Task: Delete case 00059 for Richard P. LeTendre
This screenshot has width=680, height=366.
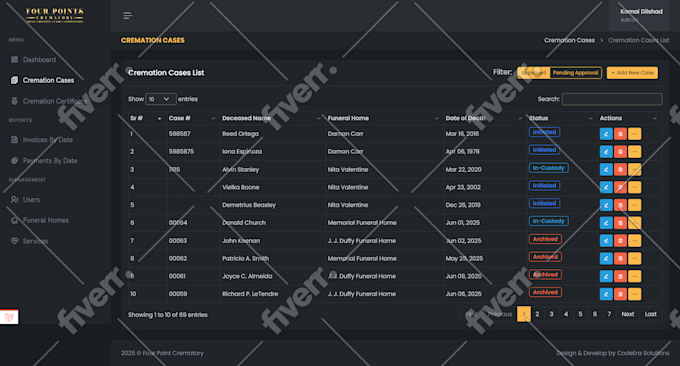Action: click(x=620, y=294)
